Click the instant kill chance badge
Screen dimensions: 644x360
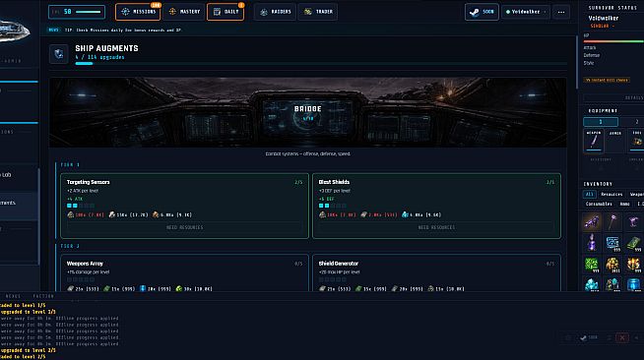click(607, 80)
